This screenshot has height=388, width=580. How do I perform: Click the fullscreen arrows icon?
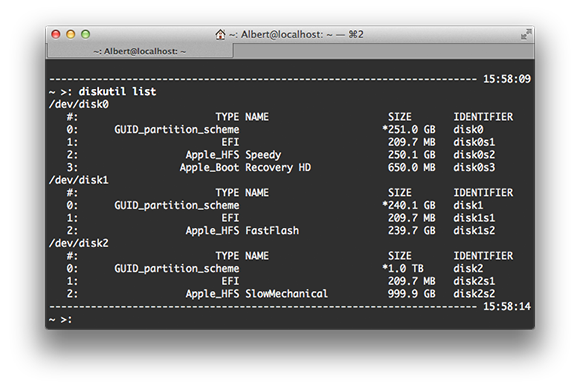(x=526, y=34)
